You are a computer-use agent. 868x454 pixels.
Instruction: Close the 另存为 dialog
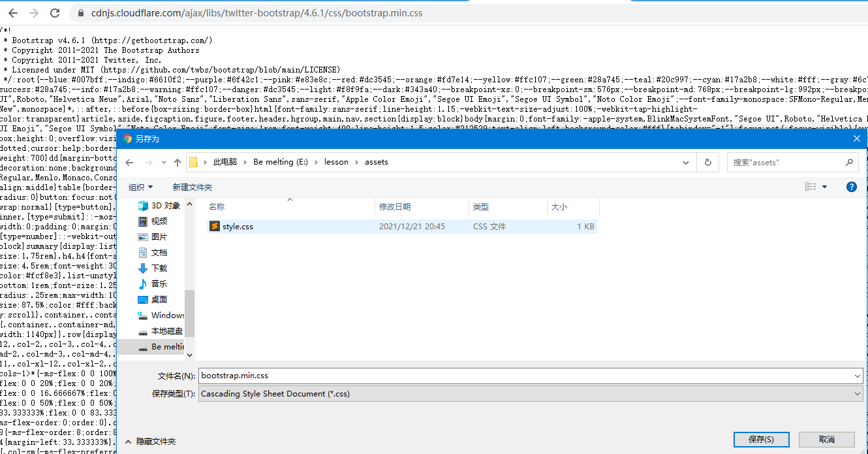click(856, 138)
